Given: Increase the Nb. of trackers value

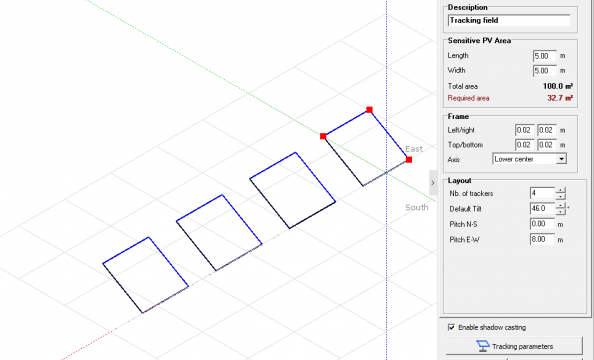Looking at the screenshot, I should [561, 190].
